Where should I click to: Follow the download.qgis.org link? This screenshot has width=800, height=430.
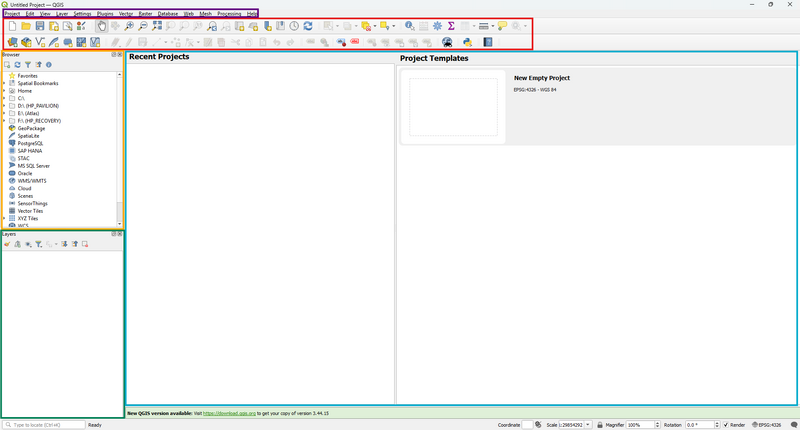pyautogui.click(x=229, y=413)
